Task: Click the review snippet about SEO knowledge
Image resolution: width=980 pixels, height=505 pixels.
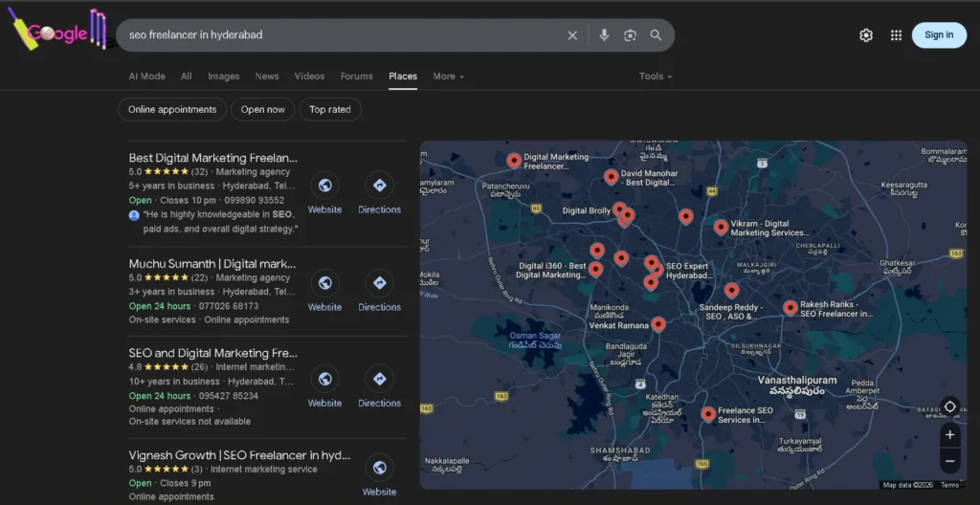Action: point(220,222)
